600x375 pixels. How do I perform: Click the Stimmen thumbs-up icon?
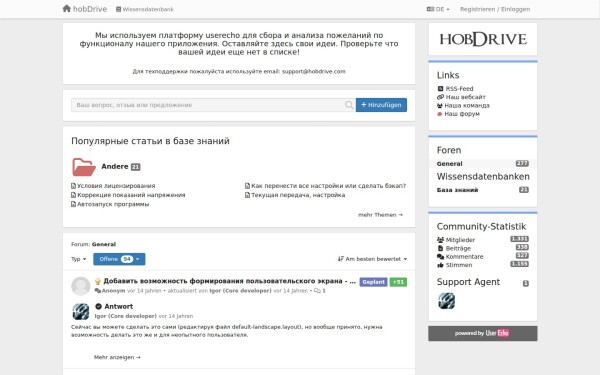pyautogui.click(x=440, y=265)
